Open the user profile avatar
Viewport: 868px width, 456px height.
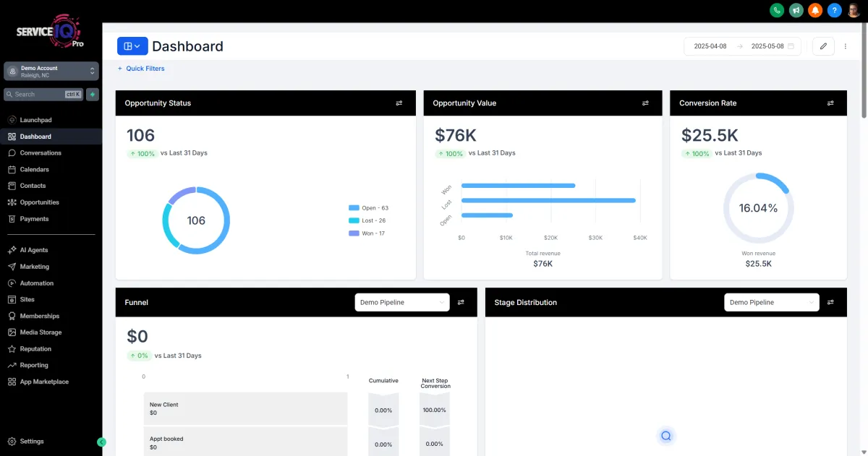[854, 10]
